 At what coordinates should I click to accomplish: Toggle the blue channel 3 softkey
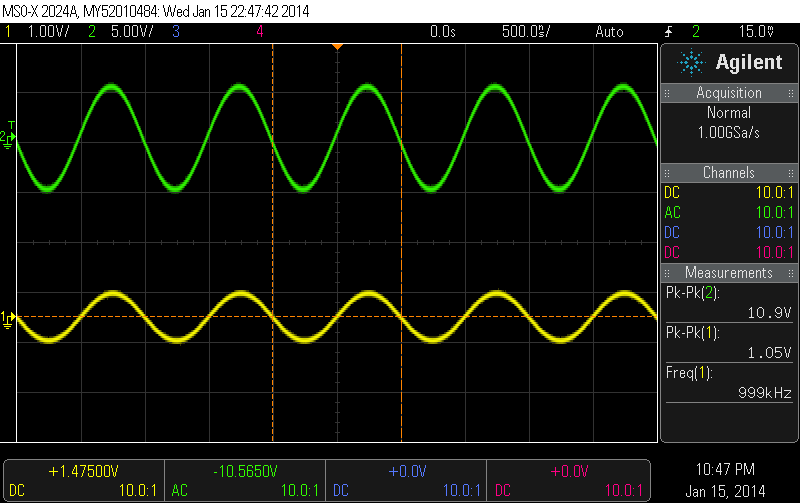[x=405, y=479]
